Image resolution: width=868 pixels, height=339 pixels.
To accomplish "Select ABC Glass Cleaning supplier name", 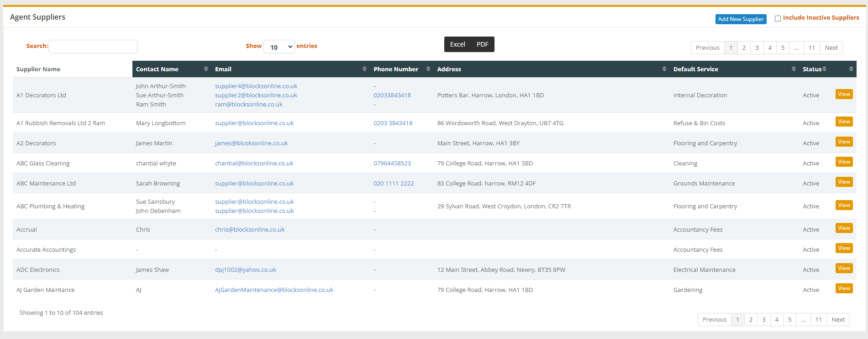I will [x=43, y=163].
